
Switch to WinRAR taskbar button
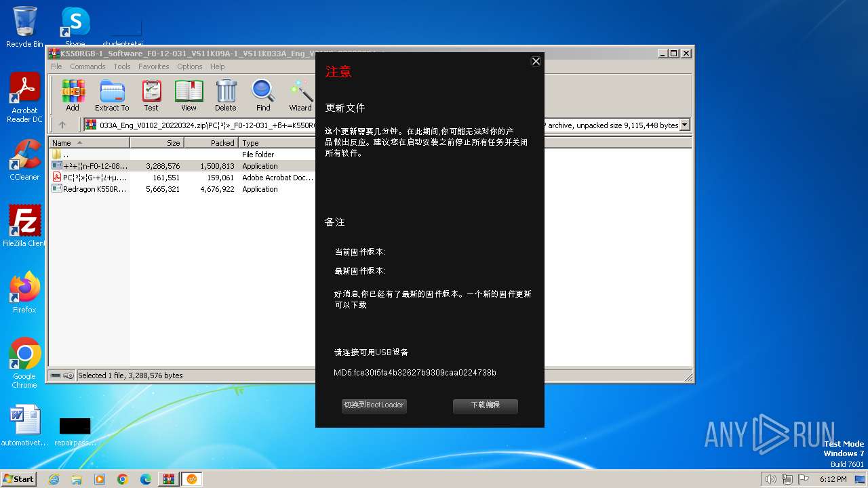coord(168,479)
